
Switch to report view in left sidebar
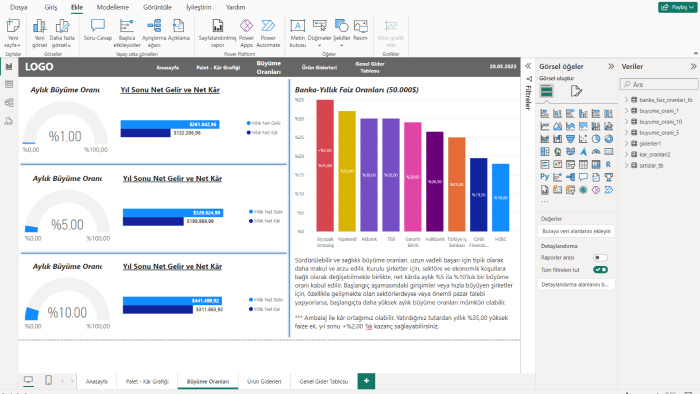pos(9,66)
